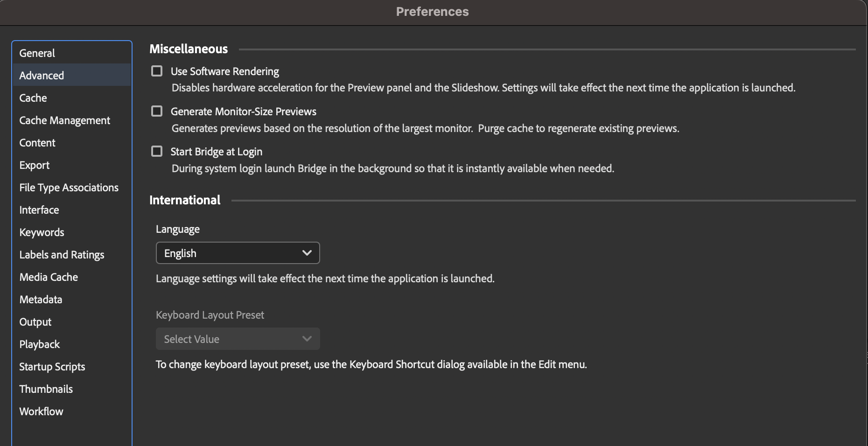Click the Language dropdown chevron arrow
The image size is (868, 446).
coord(307,253)
